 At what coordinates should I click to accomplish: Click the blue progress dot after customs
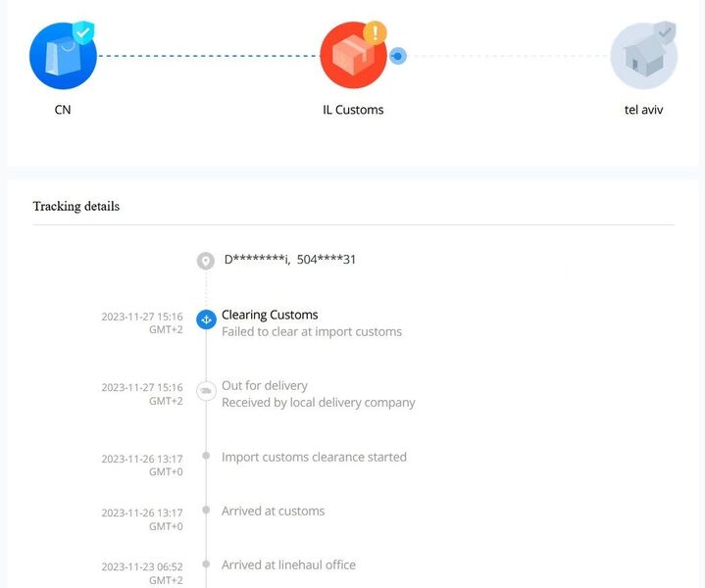pyautogui.click(x=397, y=56)
